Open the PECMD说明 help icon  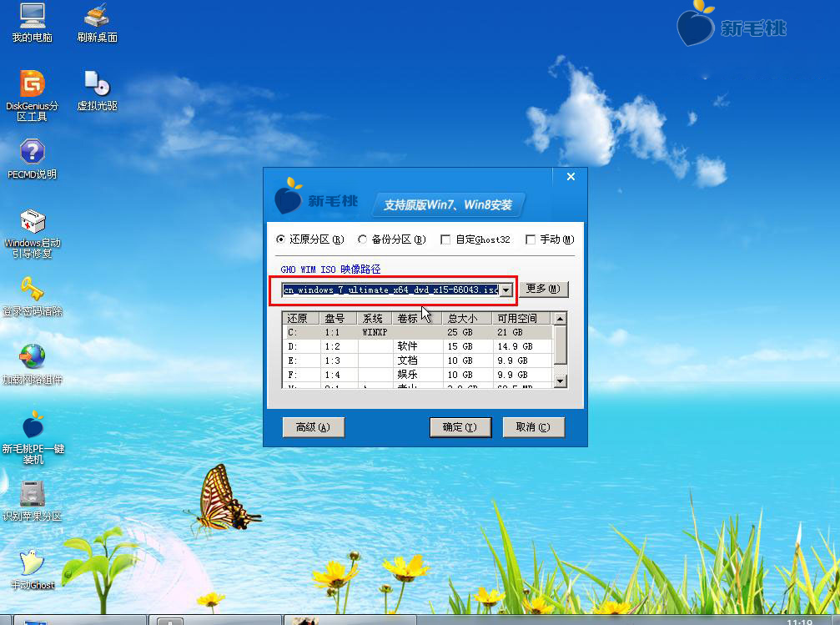tap(33, 159)
